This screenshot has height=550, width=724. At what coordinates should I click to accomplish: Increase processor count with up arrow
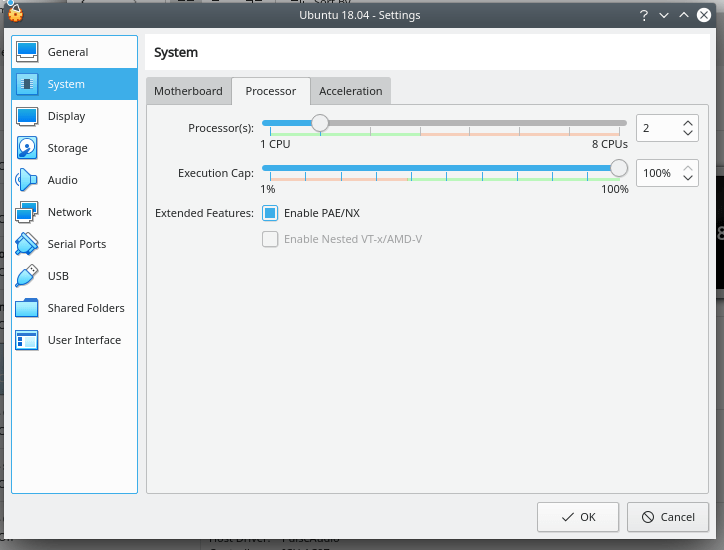point(687,123)
